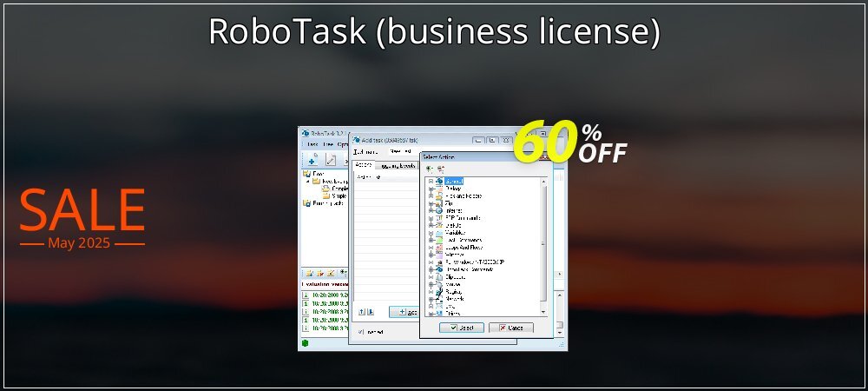Collapse the second folder in RoboTask task tree
Viewport: 868px width, 391px height.
tap(308, 181)
